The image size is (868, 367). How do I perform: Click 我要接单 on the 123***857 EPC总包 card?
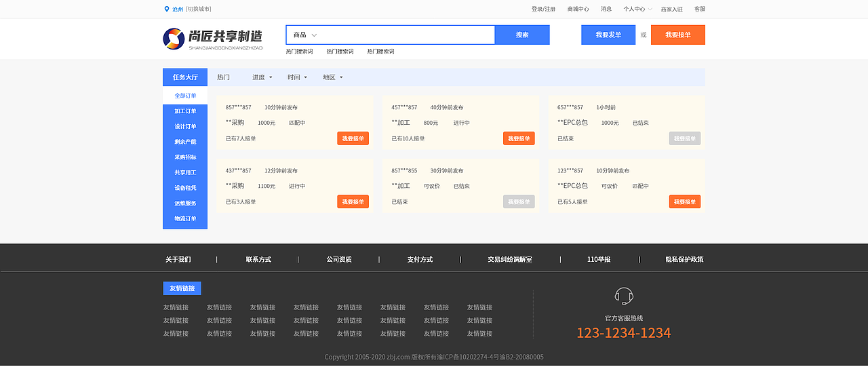click(685, 202)
